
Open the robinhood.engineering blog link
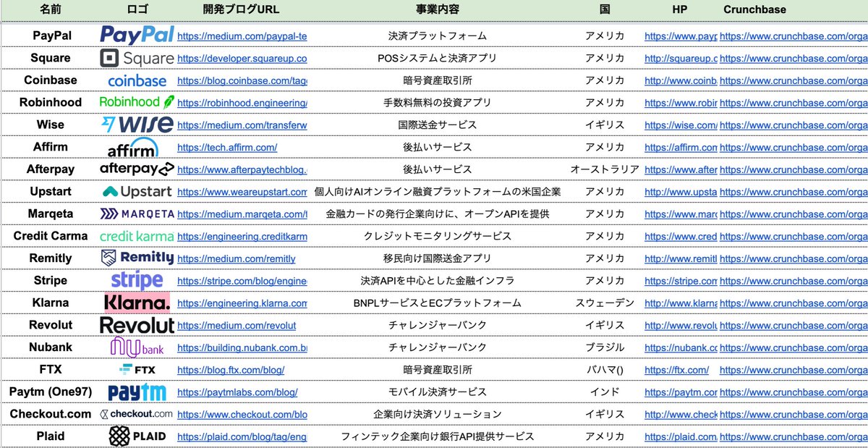242,103
